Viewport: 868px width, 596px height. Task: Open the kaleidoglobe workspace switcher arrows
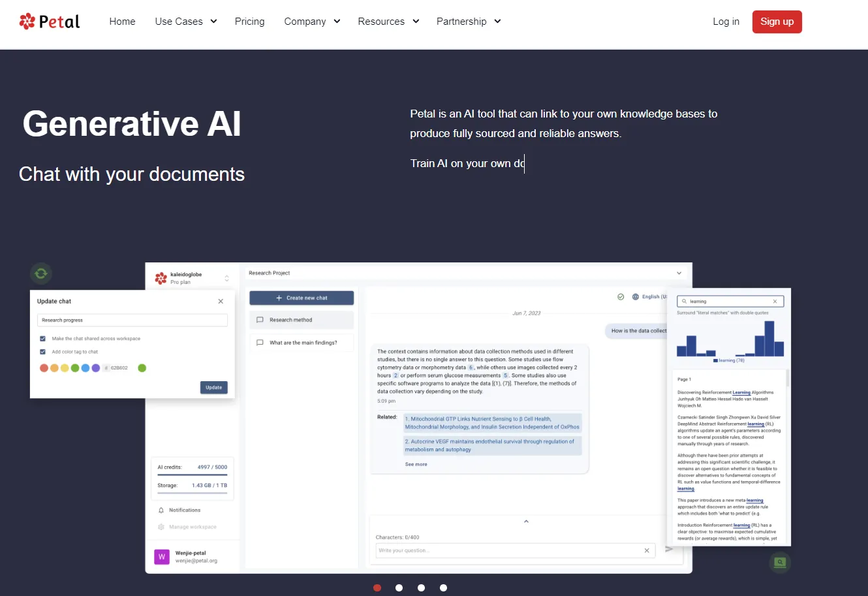click(227, 278)
